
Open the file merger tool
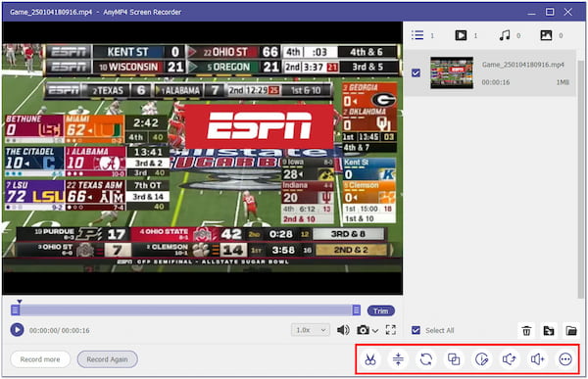click(x=454, y=359)
